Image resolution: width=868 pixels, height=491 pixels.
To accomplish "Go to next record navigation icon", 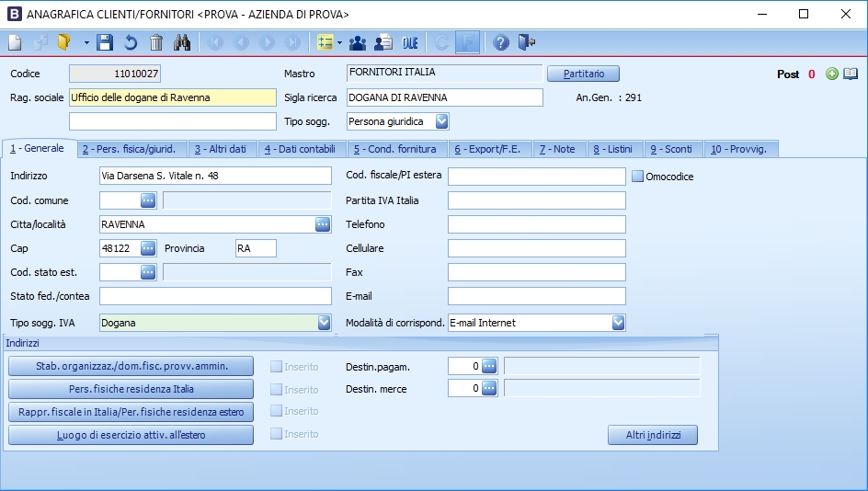I will (x=267, y=42).
